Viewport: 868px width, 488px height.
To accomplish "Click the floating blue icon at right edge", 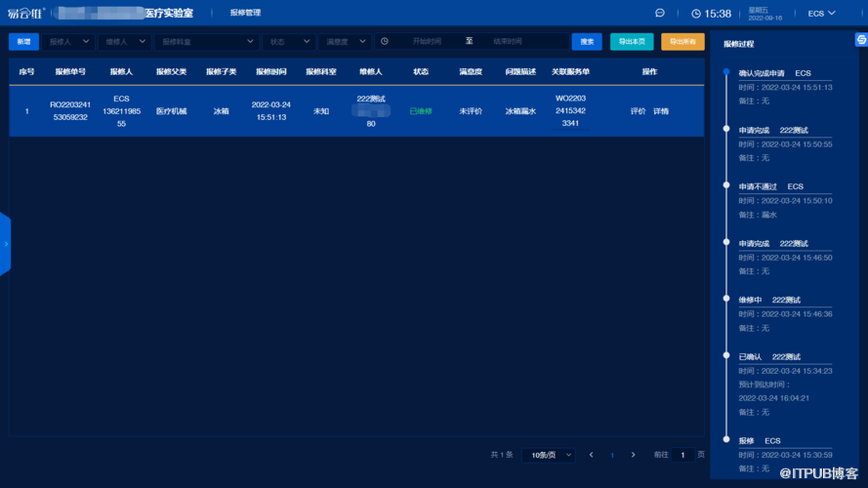I will tap(860, 38).
